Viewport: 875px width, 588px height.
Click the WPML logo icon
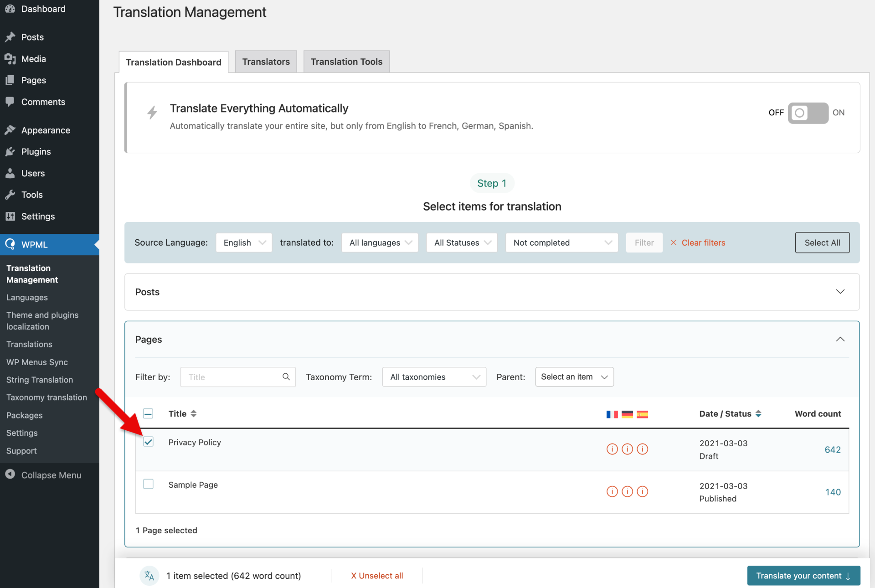tap(10, 244)
